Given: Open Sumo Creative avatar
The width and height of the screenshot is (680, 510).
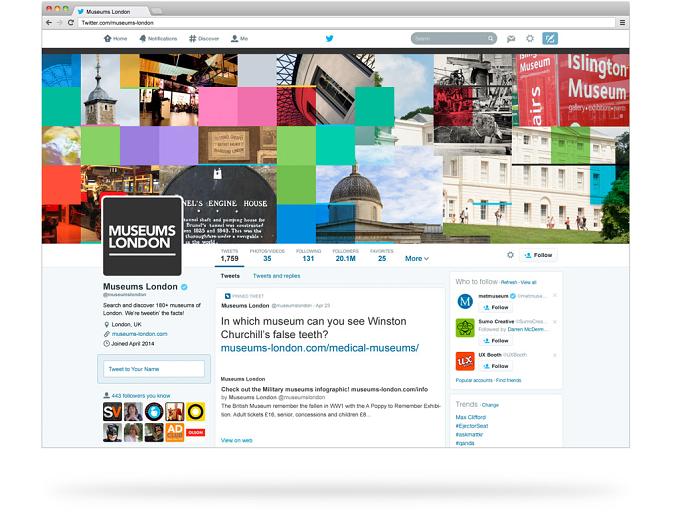Looking at the screenshot, I should coord(465,328).
